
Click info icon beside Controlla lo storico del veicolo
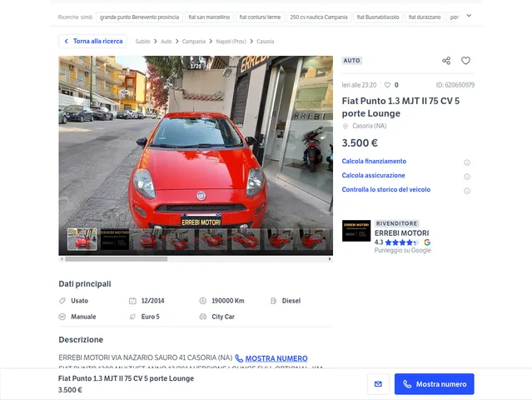(x=467, y=191)
